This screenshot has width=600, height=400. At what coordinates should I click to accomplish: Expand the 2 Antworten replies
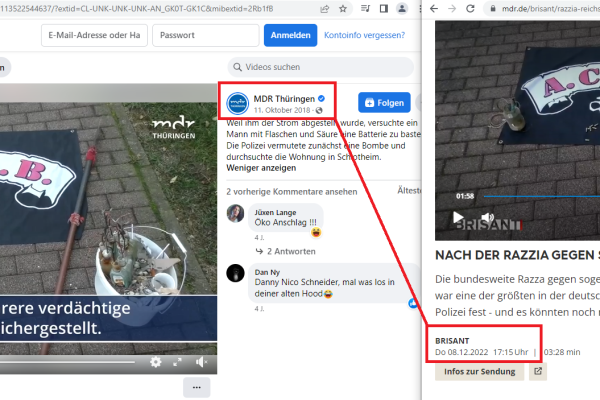click(286, 251)
